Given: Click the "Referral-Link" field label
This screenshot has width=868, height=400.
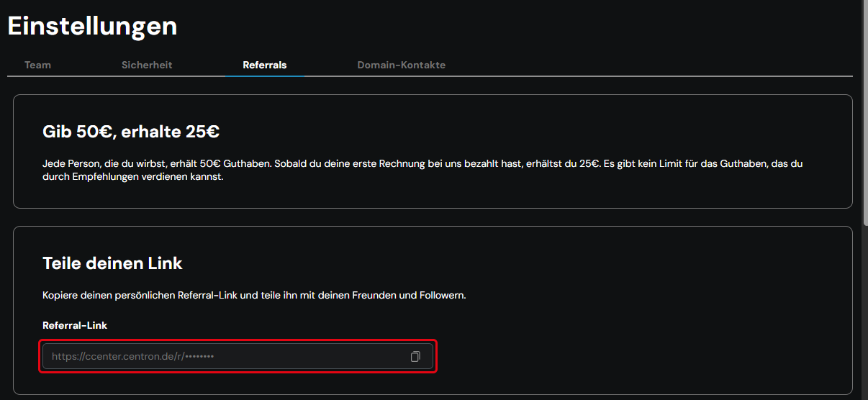Looking at the screenshot, I should point(75,325).
